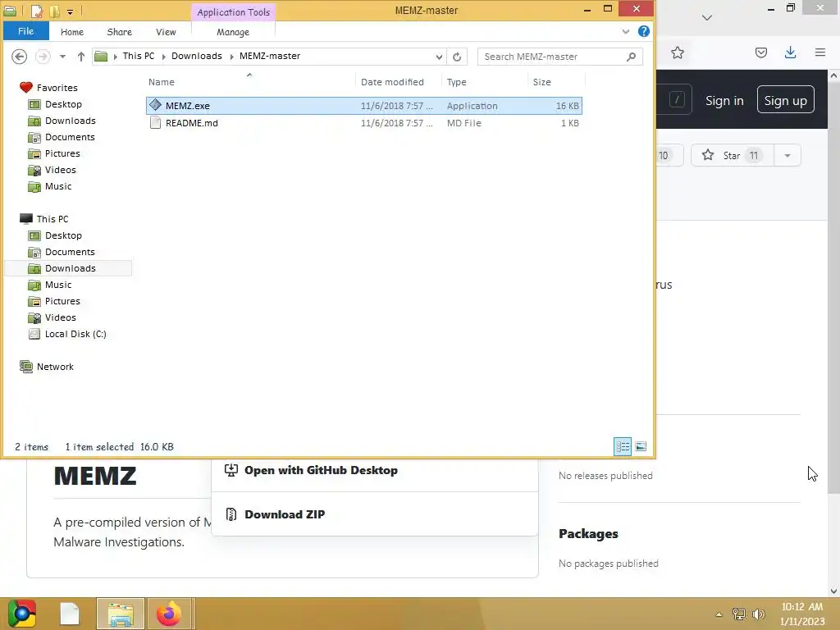Click Properties icon in Quick Access Toolbar
Viewport: 840px width, 630px height.
click(36, 11)
